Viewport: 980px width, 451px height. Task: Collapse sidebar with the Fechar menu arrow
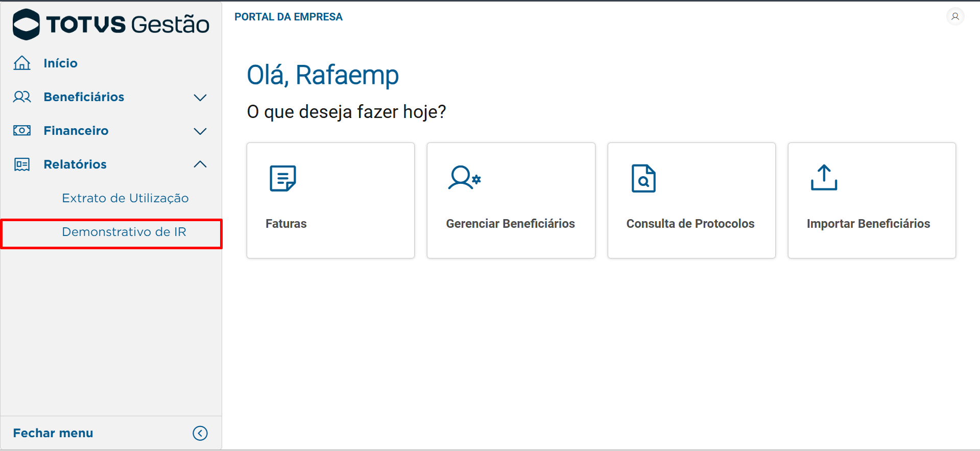tap(200, 433)
